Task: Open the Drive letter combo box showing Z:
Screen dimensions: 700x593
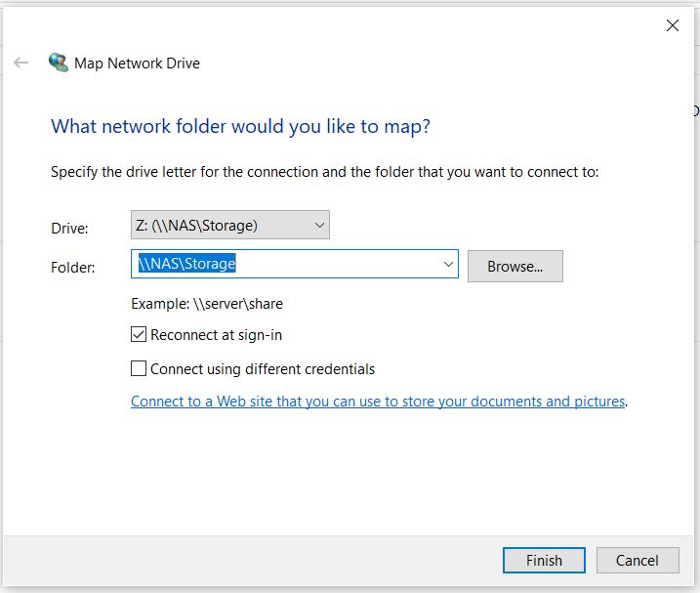Action: [229, 225]
